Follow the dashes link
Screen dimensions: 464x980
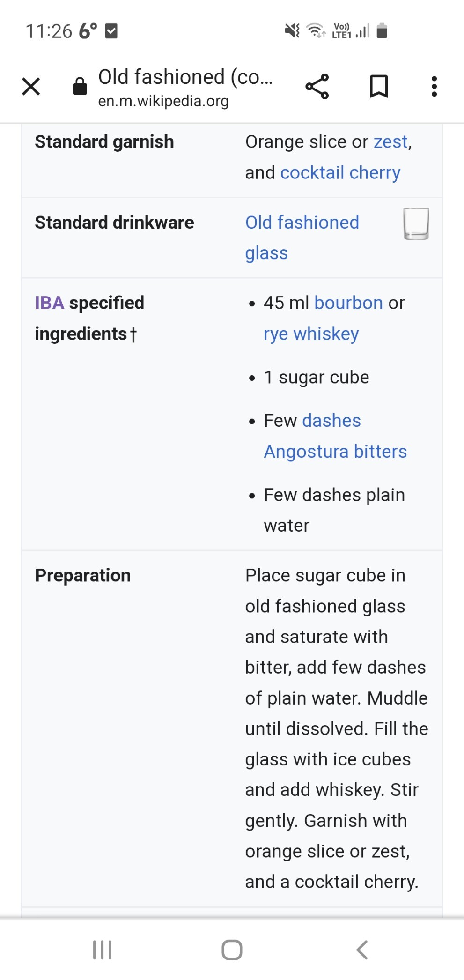331,421
